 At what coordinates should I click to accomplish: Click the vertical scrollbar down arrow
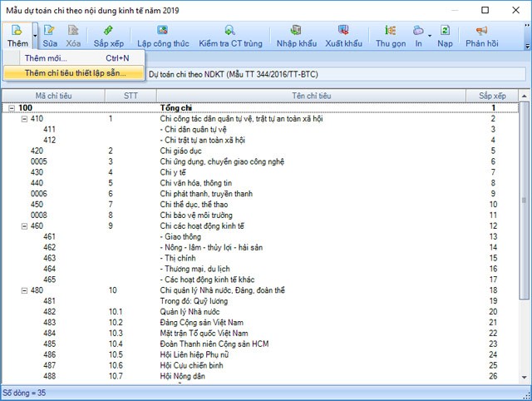[525, 379]
